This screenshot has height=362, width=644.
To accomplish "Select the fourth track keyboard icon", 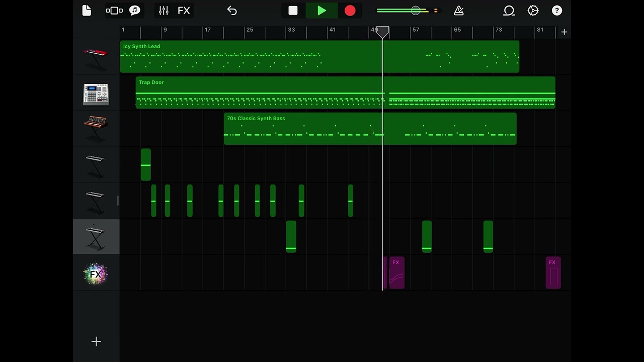I will [x=96, y=165].
